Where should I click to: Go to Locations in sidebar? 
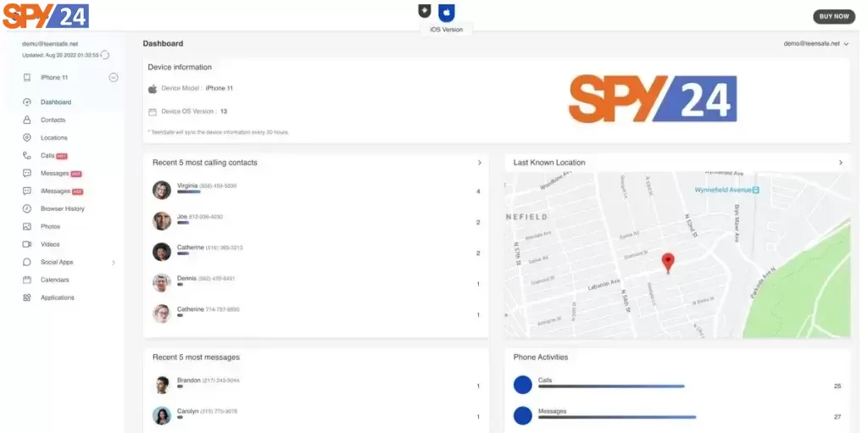coord(53,138)
